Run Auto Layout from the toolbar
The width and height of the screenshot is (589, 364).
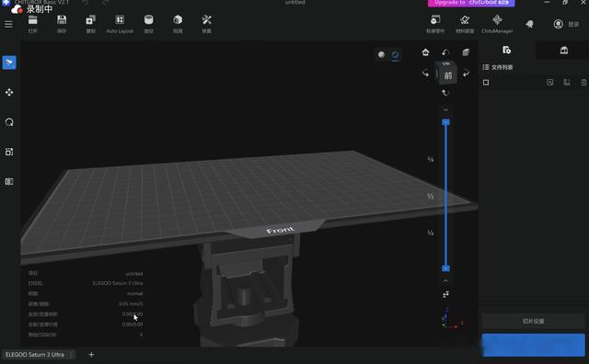[120, 24]
